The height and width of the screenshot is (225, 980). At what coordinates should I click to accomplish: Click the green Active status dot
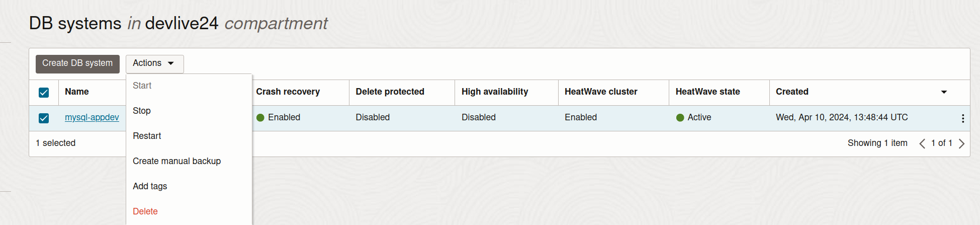[680, 118]
